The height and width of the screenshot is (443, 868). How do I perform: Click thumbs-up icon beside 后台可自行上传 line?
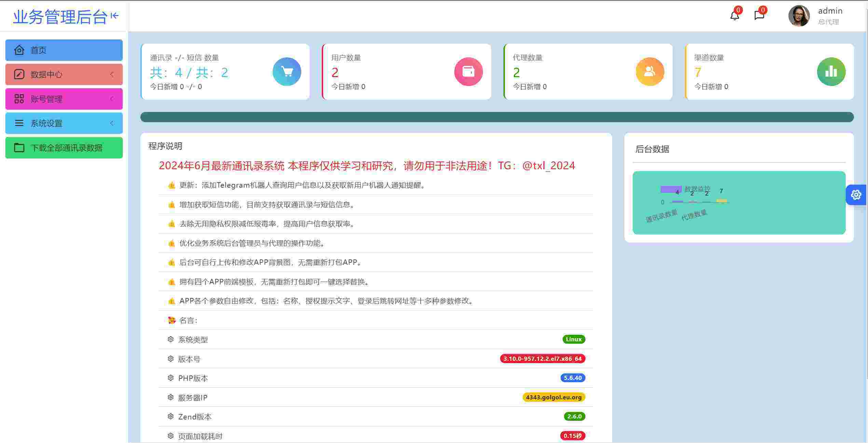coord(171,262)
